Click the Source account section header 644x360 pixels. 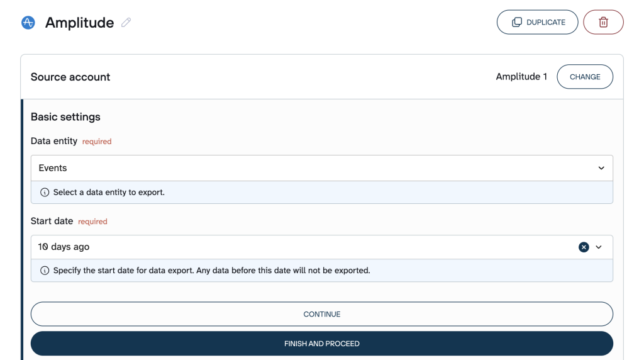(70, 77)
